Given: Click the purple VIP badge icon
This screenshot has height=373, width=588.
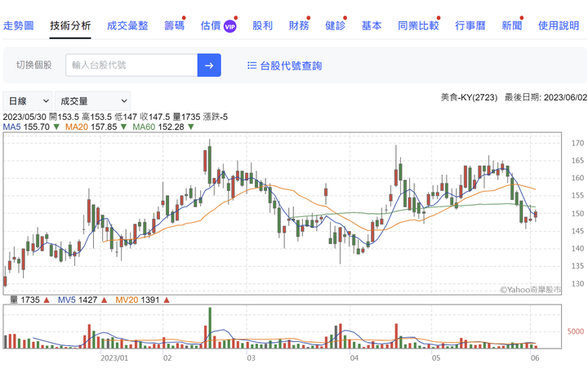Looking at the screenshot, I should [229, 27].
